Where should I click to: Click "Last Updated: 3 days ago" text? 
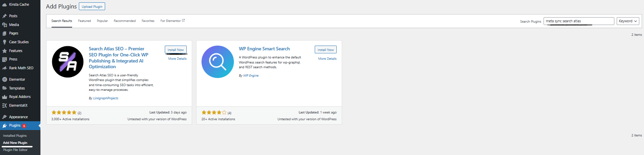point(168,112)
